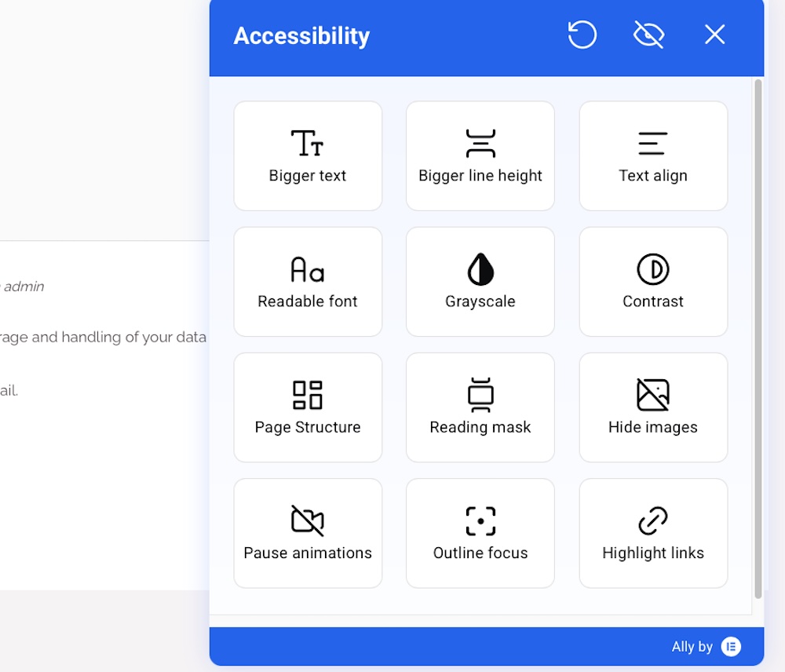
Task: Click the Elementor logo in footer
Action: [731, 647]
